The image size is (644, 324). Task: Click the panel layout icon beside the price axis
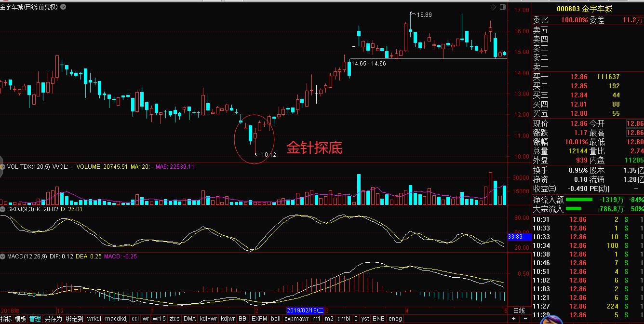point(503,7)
